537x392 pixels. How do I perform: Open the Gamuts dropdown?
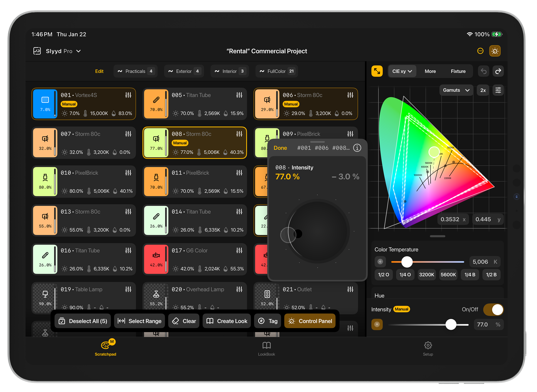coord(456,90)
